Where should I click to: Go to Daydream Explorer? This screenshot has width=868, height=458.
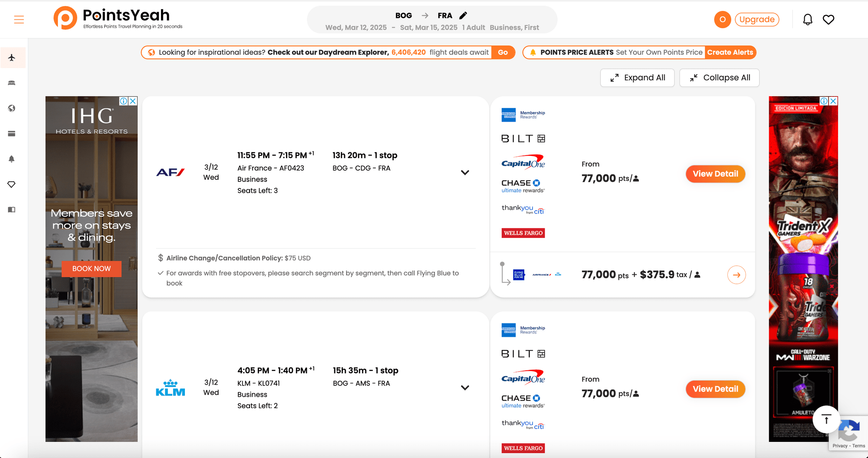503,53
